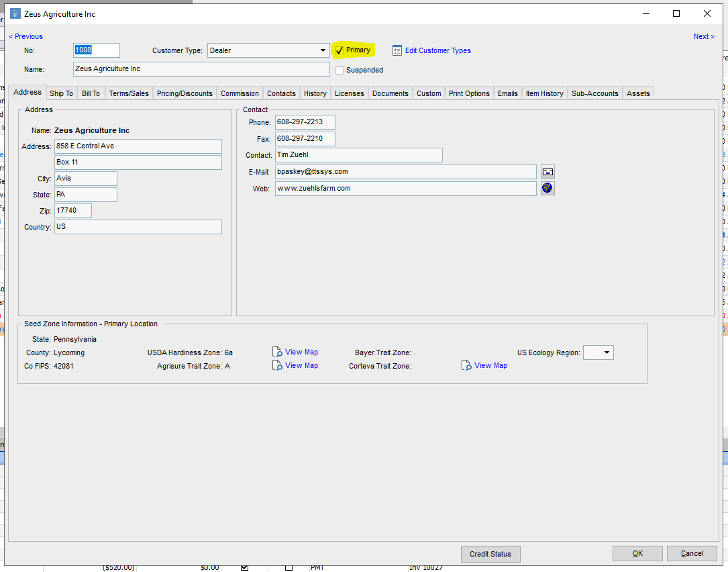
Task: View the History tab
Action: tap(315, 93)
